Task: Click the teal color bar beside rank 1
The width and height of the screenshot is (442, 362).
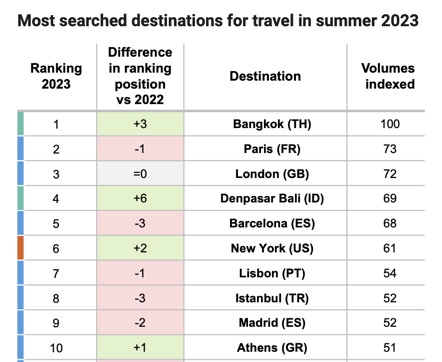Action: (x=20, y=124)
